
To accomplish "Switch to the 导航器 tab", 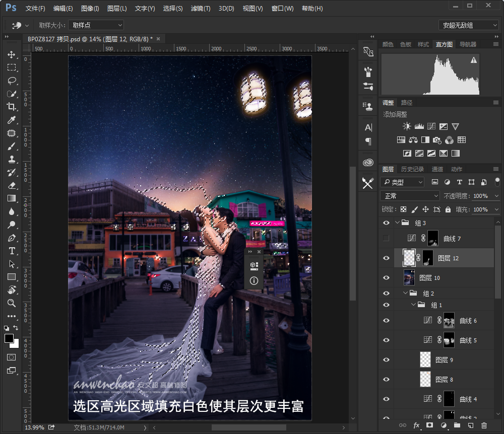I will tap(468, 44).
